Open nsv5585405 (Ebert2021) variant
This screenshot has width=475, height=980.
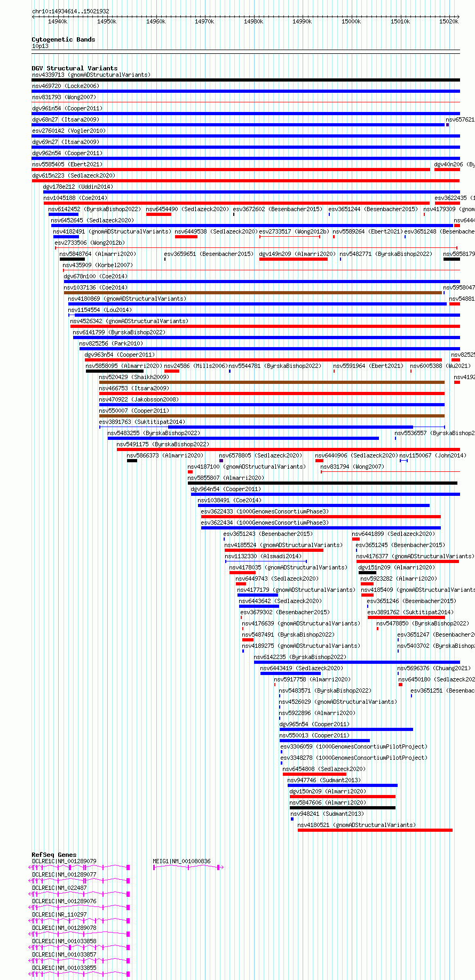pos(231,170)
